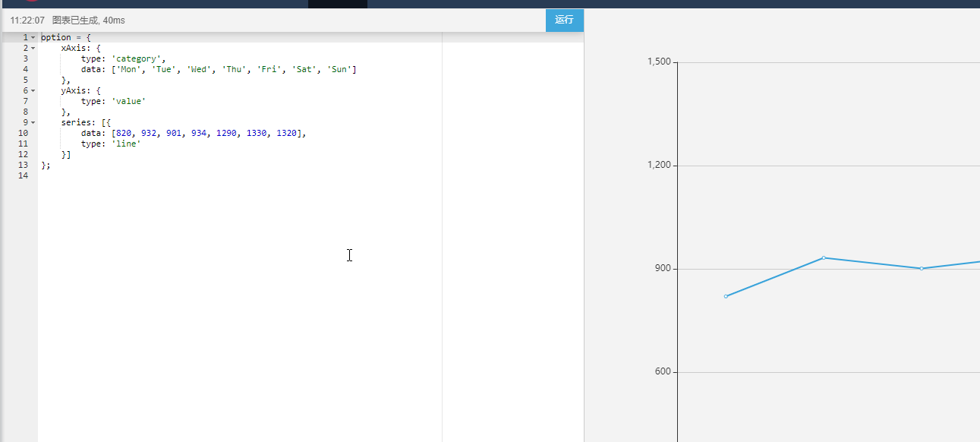
Task: Collapse the xAxis block fold arrow
Action: pyautogui.click(x=33, y=48)
